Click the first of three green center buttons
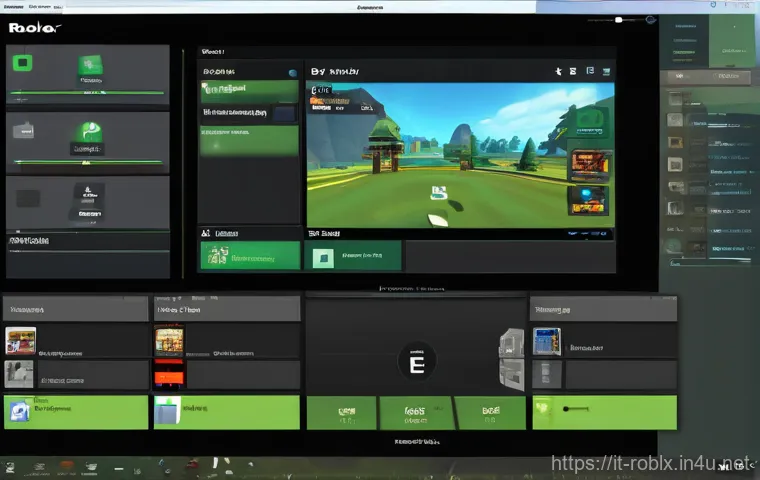The width and height of the screenshot is (760, 480). click(x=342, y=413)
